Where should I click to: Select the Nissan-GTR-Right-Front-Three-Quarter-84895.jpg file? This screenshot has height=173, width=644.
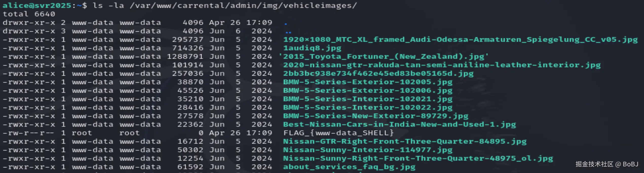[x=405, y=141]
